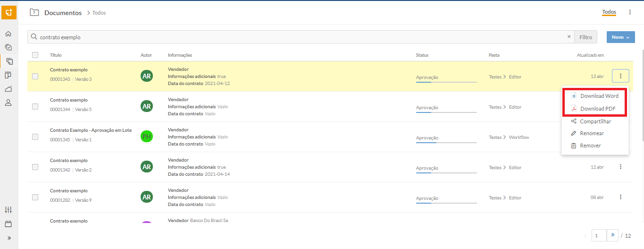Click the search field with contrato exemplo
The height and width of the screenshot is (249, 644).
pos(301,37)
